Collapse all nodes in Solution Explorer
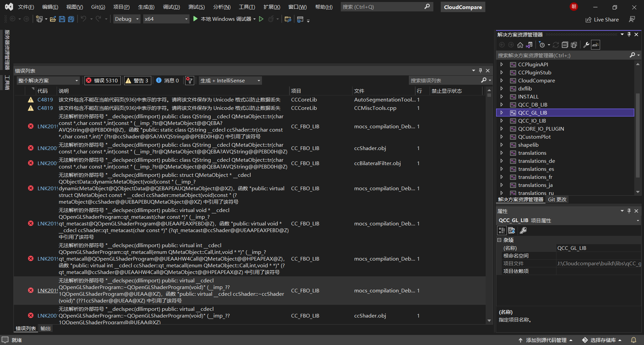 tap(565, 45)
